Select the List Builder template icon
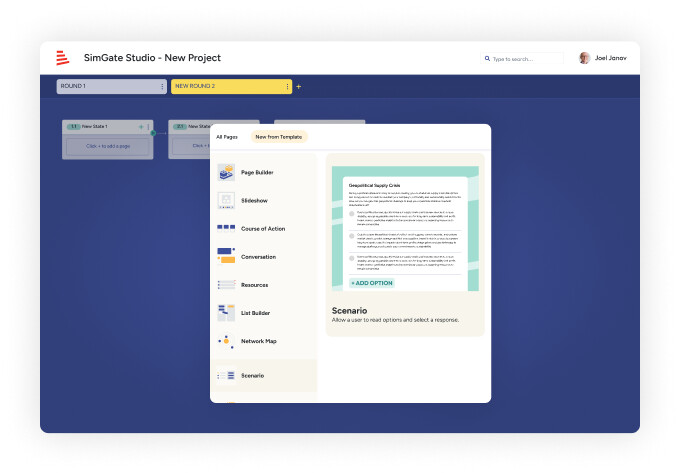The image size is (680, 473). (226, 313)
